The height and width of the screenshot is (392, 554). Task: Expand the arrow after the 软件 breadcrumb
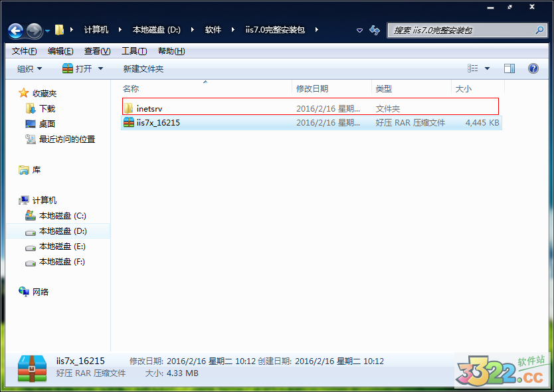click(x=233, y=30)
